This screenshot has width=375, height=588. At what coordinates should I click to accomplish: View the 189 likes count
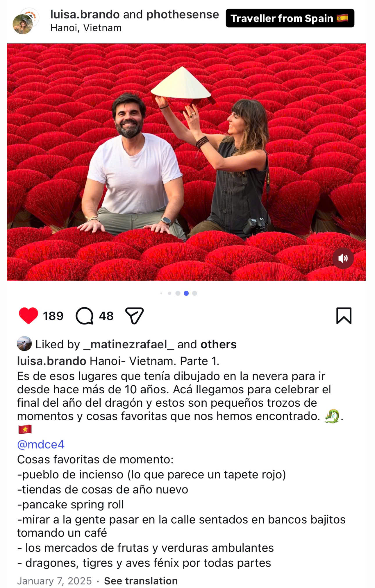point(53,316)
